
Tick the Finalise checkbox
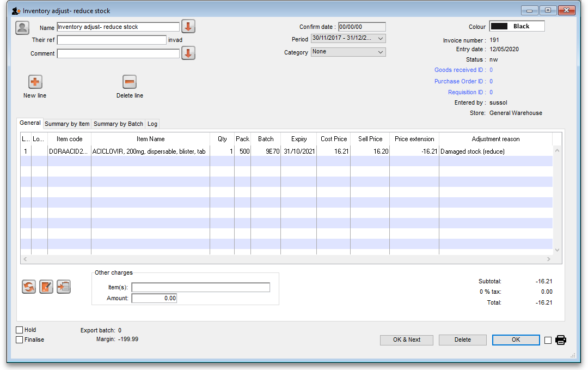coord(20,340)
